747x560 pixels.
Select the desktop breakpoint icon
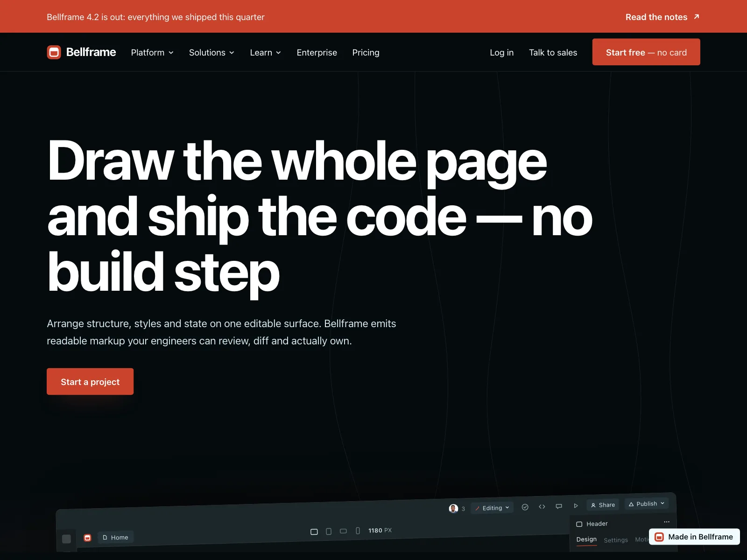[x=314, y=532]
